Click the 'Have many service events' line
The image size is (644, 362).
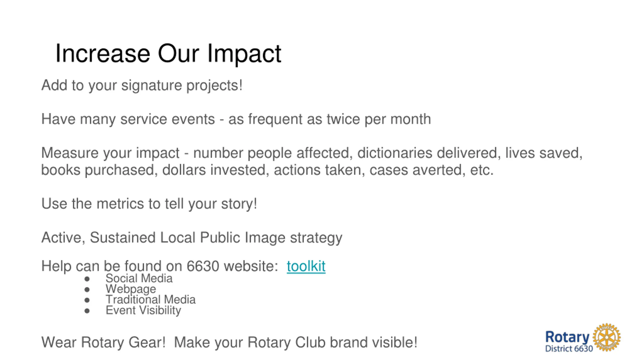coord(236,119)
